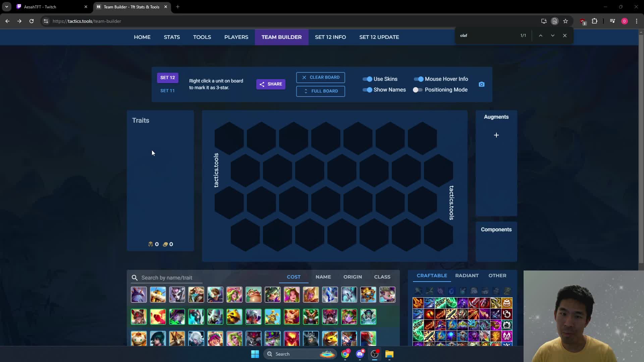Navigate to the PLAYERS page
The height and width of the screenshot is (362, 644).
pos(236,37)
